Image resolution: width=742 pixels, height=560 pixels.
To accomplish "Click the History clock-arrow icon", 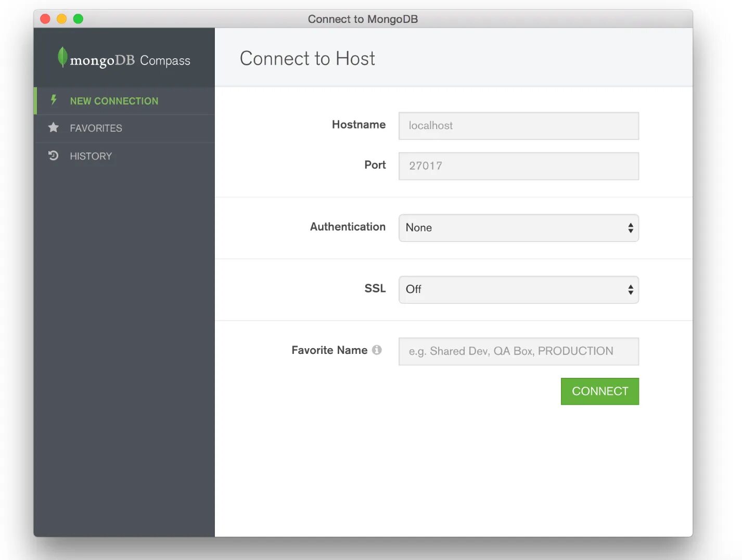I will 53,156.
